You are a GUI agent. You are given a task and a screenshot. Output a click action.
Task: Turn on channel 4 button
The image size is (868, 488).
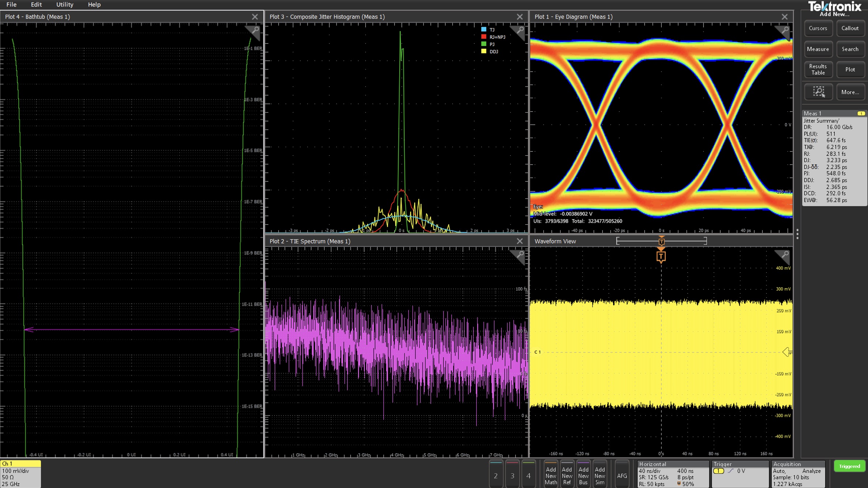pyautogui.click(x=528, y=475)
